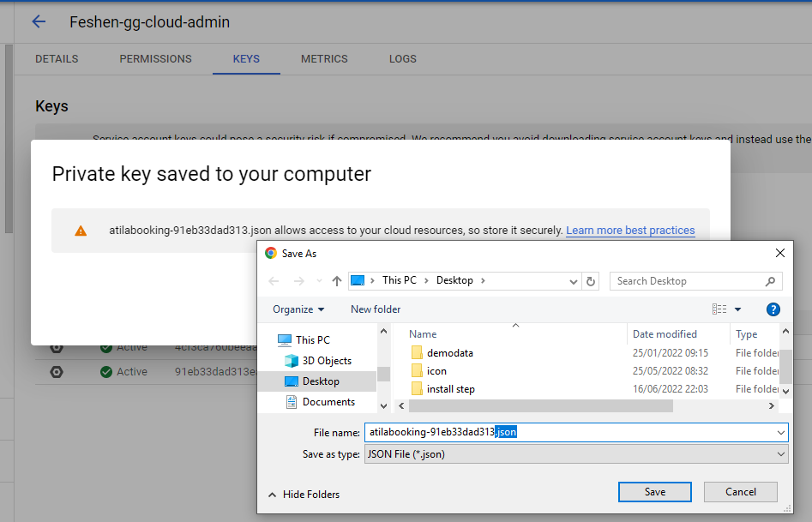Open the blue Help question mark
The width and height of the screenshot is (812, 522).
tap(773, 309)
